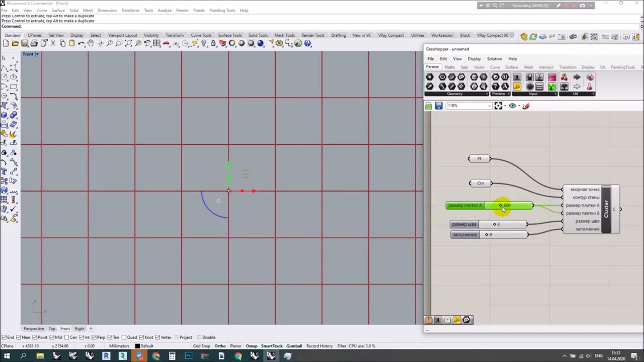644x362 pixels.
Task: Click the Grasshopper Zoom Extents canvas icon
Action: (x=498, y=106)
